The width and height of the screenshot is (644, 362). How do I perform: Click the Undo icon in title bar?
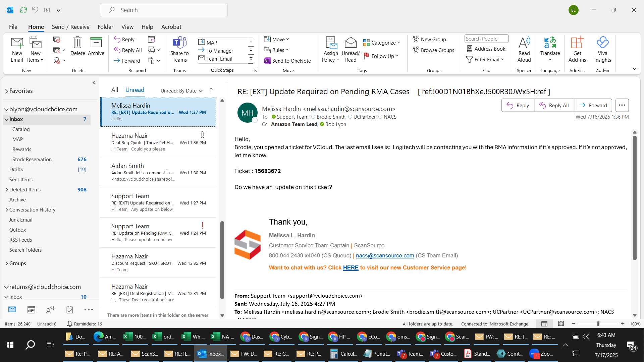pyautogui.click(x=35, y=10)
